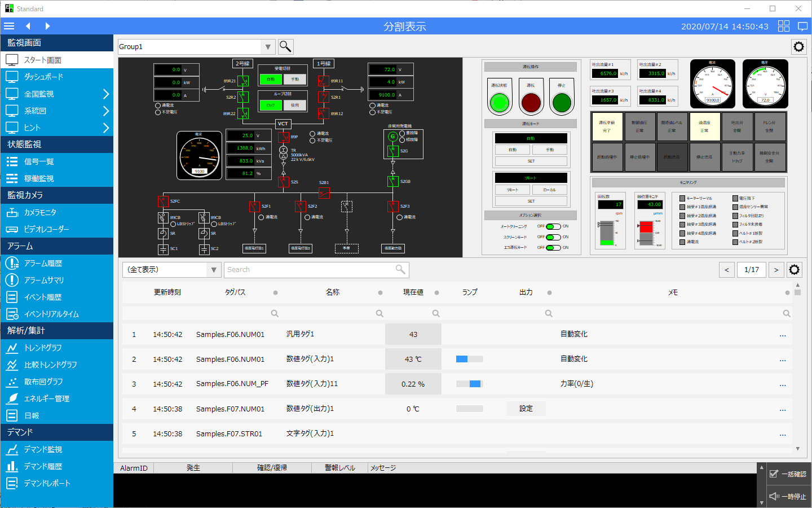The height and width of the screenshot is (508, 812).
Task: Click the magnifier icon next to Group1
Action: 285,46
